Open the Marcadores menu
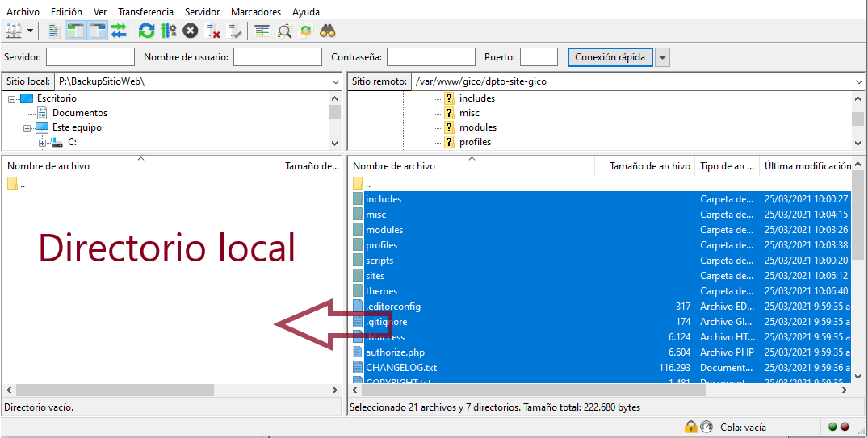This screenshot has height=438, width=868. (x=256, y=12)
